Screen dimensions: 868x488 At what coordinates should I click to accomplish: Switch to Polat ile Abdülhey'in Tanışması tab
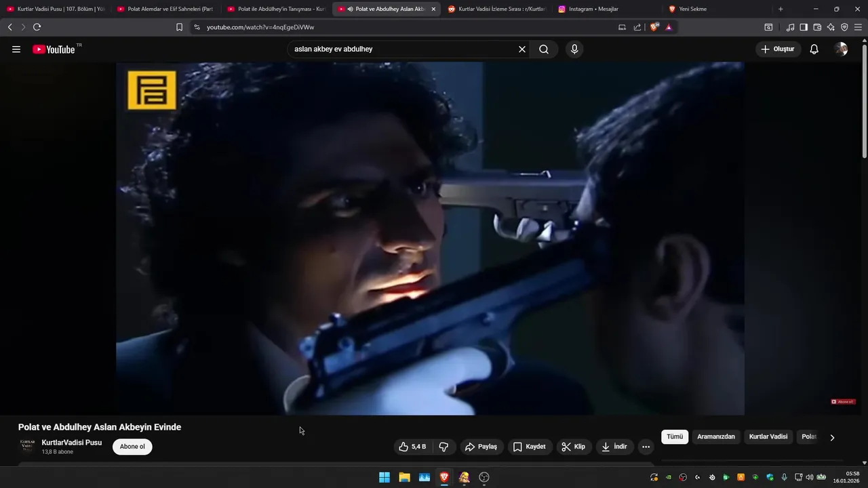coord(276,9)
